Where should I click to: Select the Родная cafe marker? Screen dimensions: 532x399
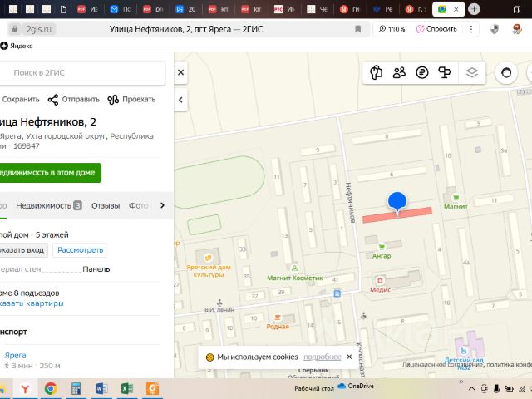[278, 318]
